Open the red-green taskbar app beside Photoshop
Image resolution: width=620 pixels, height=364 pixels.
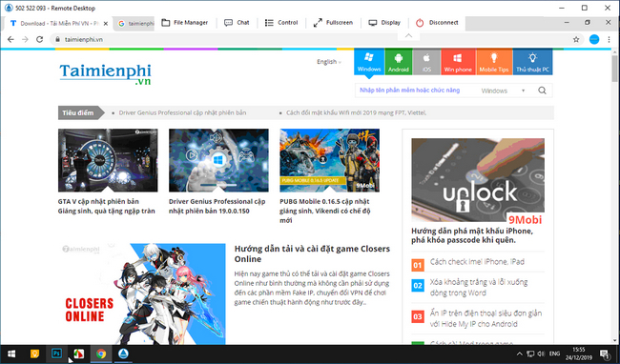point(78,354)
